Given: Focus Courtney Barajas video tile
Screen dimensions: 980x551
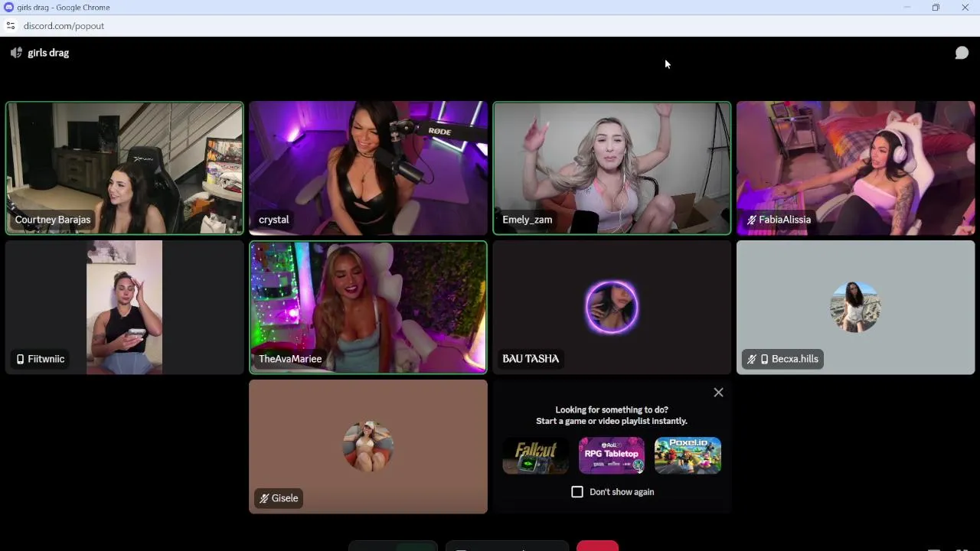Looking at the screenshot, I should (124, 168).
